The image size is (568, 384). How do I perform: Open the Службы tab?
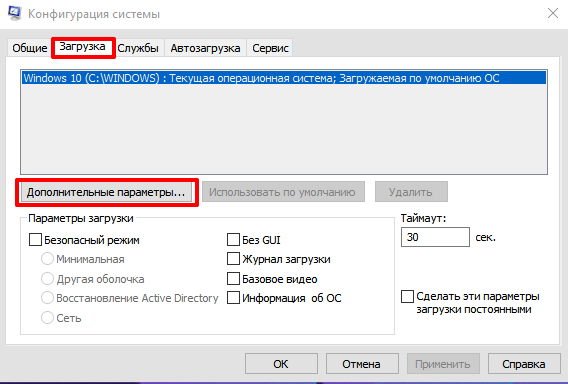138,48
